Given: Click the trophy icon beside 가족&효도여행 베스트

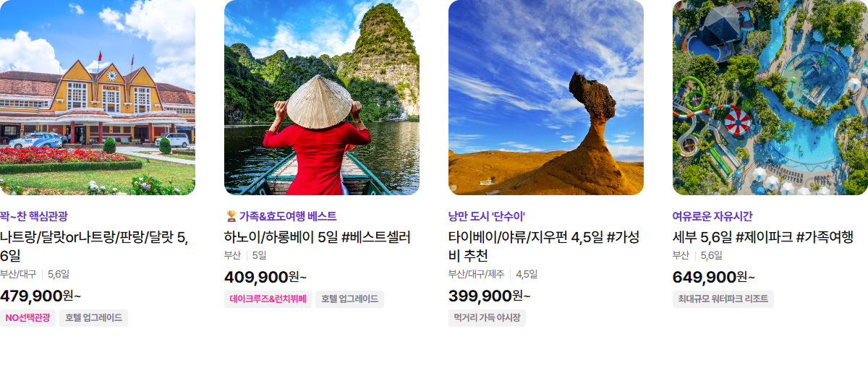Looking at the screenshot, I should tap(231, 216).
